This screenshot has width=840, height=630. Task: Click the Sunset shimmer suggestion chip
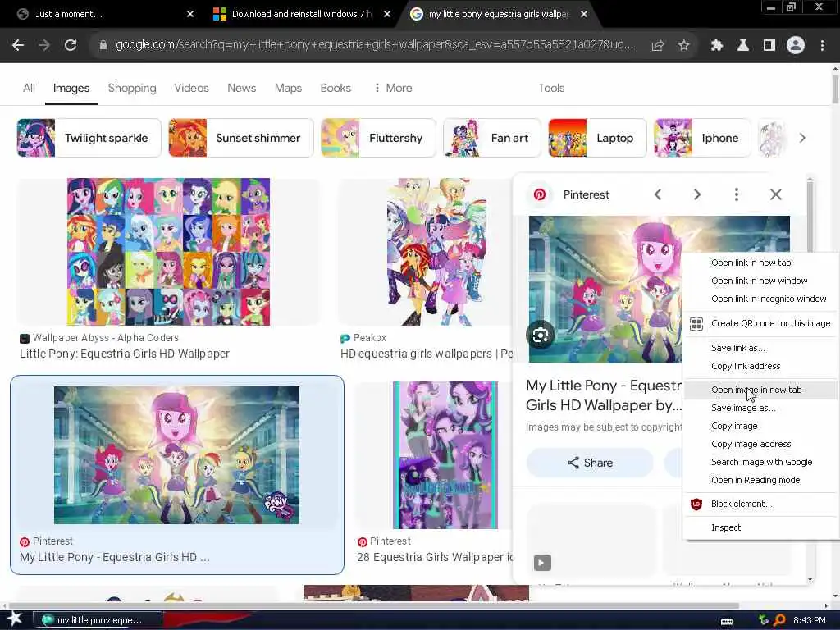241,138
